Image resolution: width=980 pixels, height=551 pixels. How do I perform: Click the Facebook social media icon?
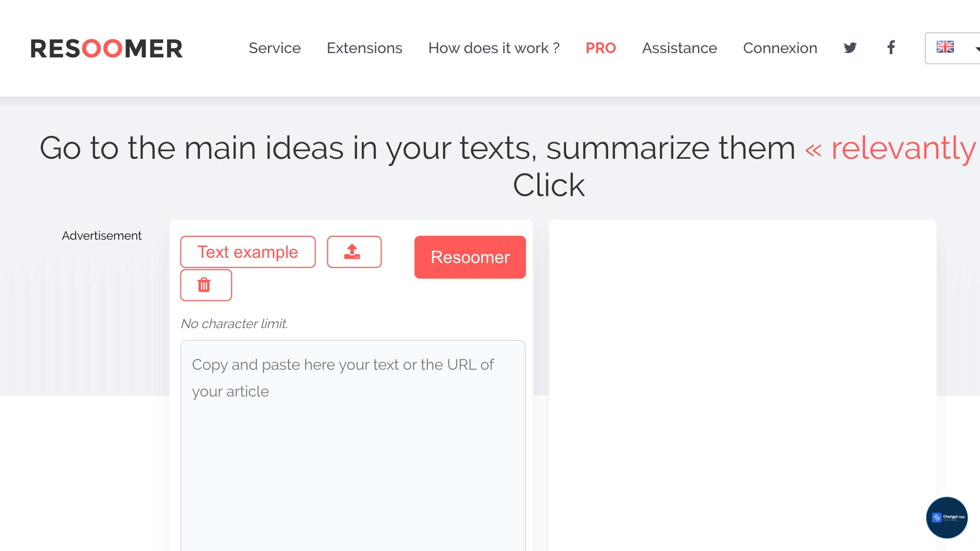[x=890, y=48]
